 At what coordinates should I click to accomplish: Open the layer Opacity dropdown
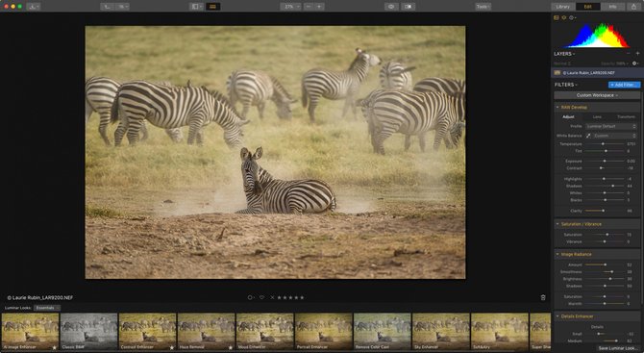pyautogui.click(x=614, y=63)
